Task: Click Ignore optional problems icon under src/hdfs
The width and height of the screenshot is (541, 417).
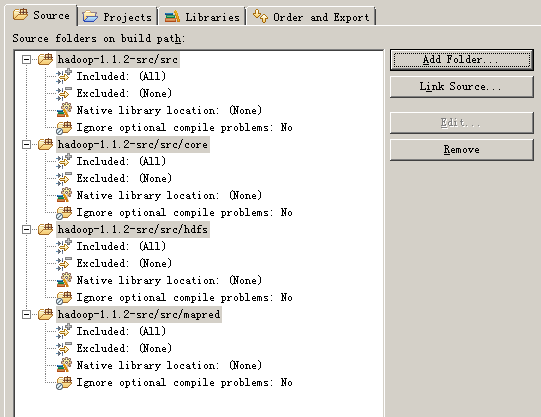Action: [64, 298]
